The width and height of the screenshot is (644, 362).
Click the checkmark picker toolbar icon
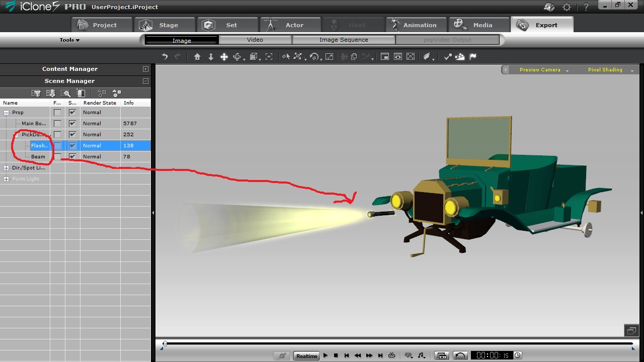(448, 57)
